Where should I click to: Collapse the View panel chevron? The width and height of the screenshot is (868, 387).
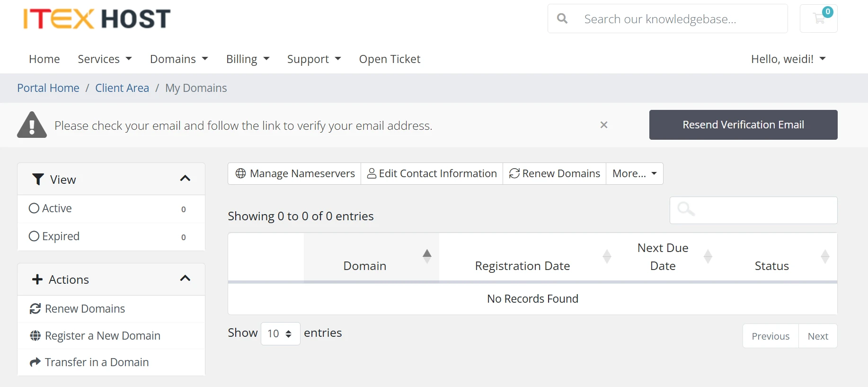click(185, 179)
